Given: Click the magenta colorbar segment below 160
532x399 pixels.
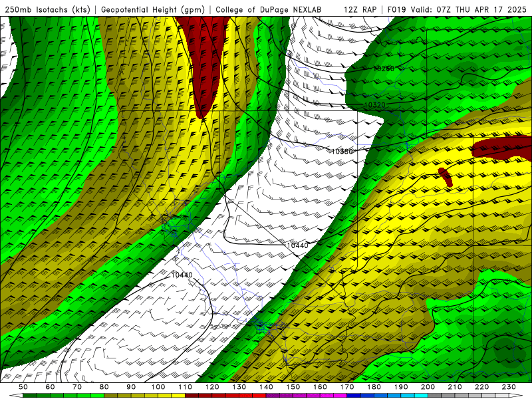Looking at the screenshot, I should [327, 396].
